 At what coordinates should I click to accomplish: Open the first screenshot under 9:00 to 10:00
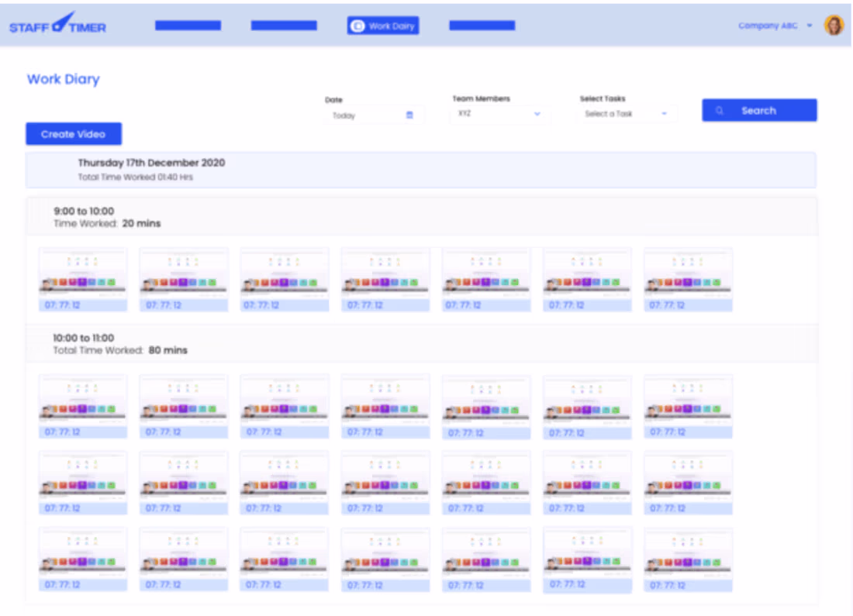tap(83, 280)
